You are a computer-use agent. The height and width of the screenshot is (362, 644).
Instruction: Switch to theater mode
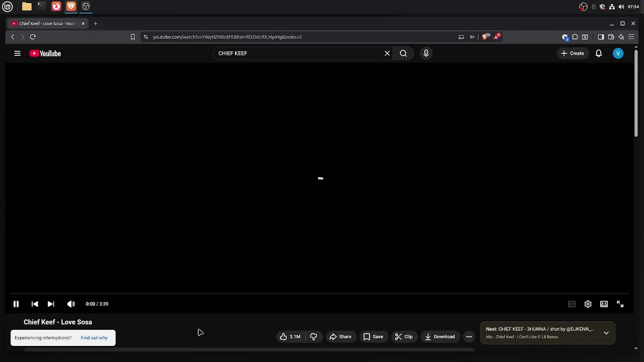pos(604,304)
